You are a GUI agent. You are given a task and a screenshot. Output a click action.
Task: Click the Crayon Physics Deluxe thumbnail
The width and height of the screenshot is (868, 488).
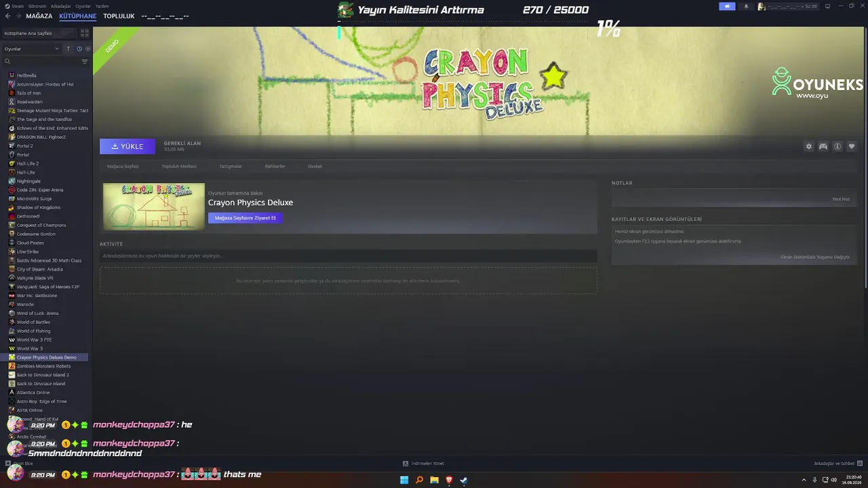(x=154, y=206)
